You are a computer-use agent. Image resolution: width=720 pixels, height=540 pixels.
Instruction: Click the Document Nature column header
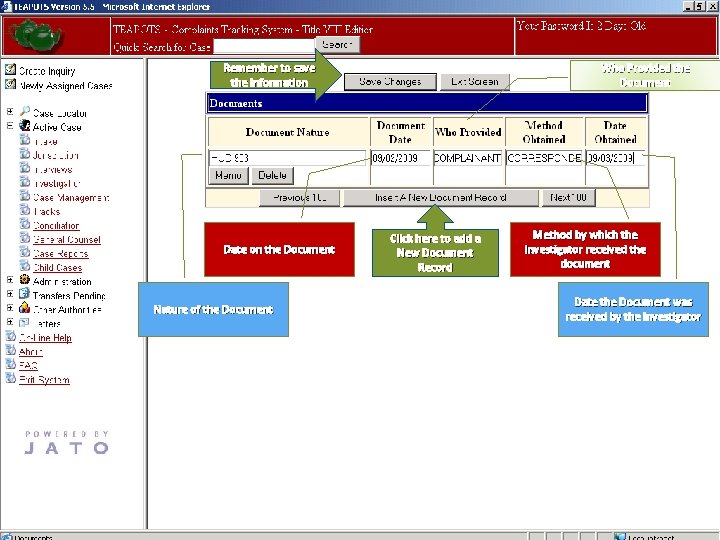point(288,132)
